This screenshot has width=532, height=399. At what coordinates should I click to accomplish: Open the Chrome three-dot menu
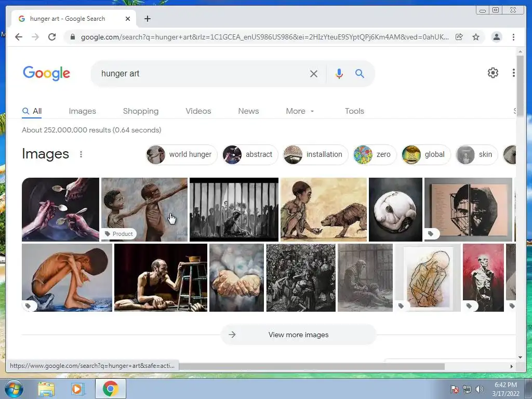(x=513, y=37)
